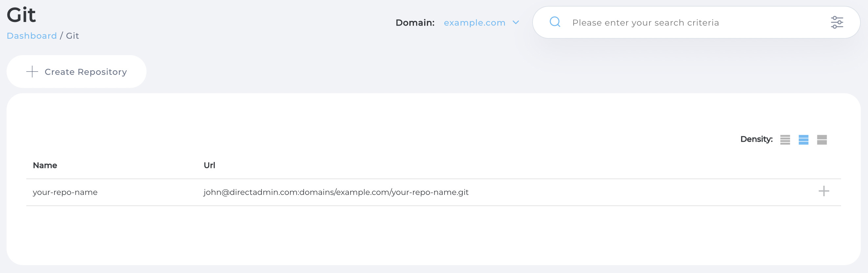The height and width of the screenshot is (273, 868).
Task: Select the medium density view
Action: (x=803, y=140)
